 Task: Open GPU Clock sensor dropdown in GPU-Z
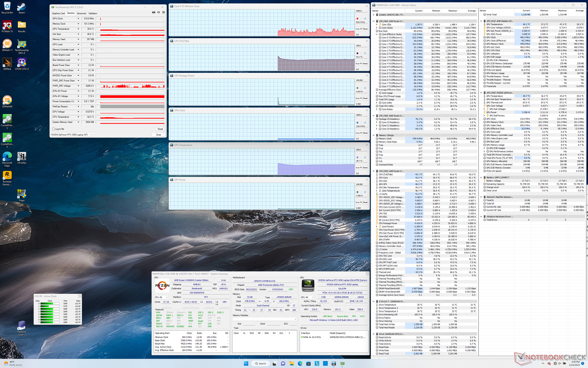[x=78, y=19]
